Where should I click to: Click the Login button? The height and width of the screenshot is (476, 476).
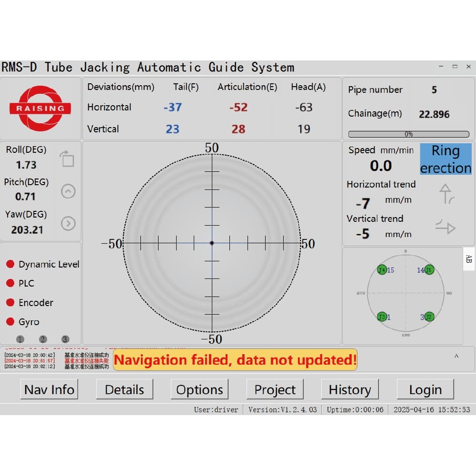pyautogui.click(x=425, y=389)
